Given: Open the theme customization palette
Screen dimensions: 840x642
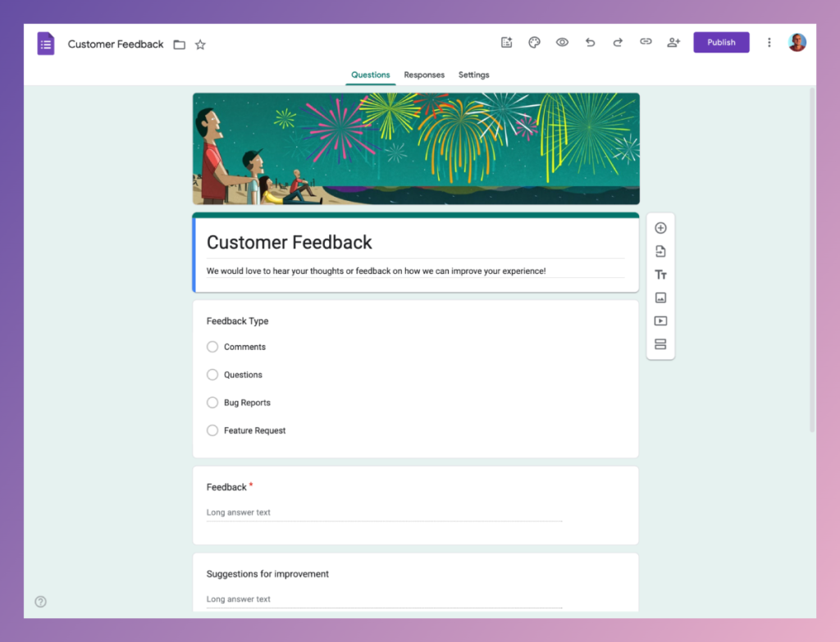Looking at the screenshot, I should tap(534, 42).
